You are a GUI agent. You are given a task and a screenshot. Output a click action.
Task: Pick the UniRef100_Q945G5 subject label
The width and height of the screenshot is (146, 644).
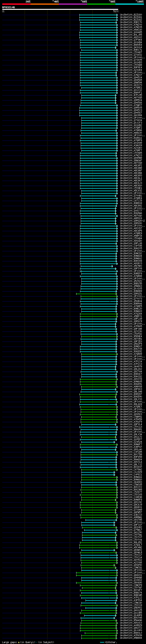pos(131,80)
